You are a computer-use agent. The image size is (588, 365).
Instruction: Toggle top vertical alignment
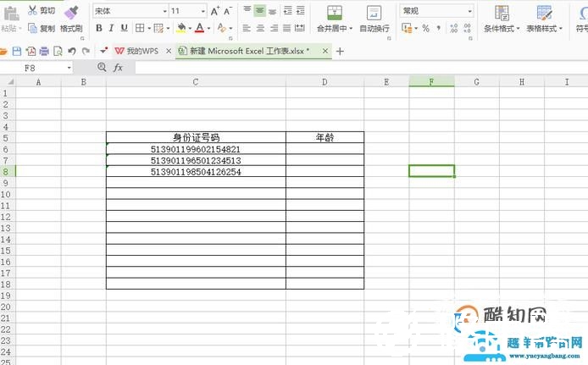click(x=247, y=10)
